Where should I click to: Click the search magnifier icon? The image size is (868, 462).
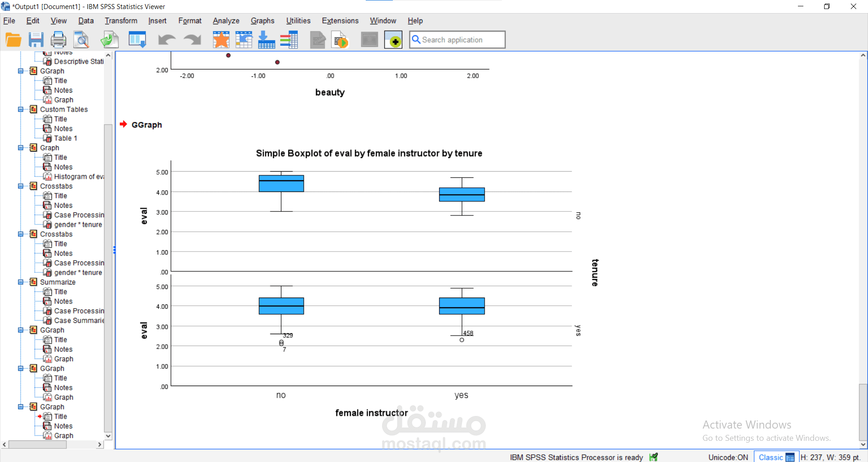click(416, 40)
